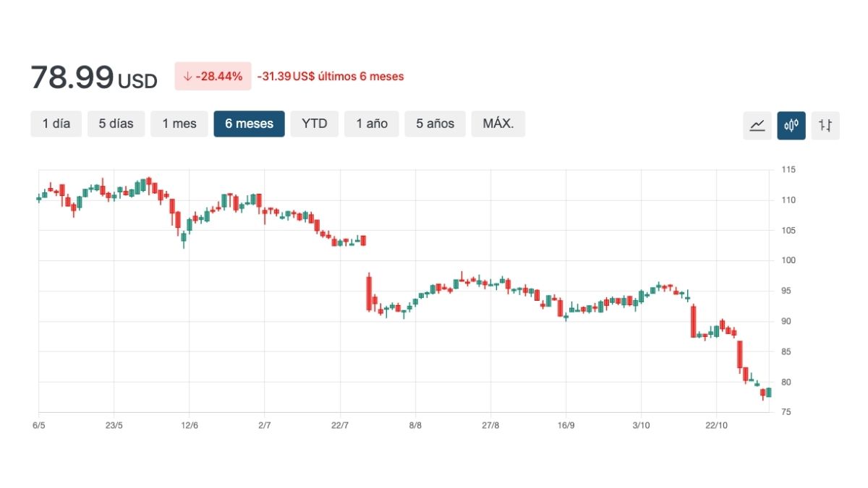Select the 1 día time range

click(56, 124)
